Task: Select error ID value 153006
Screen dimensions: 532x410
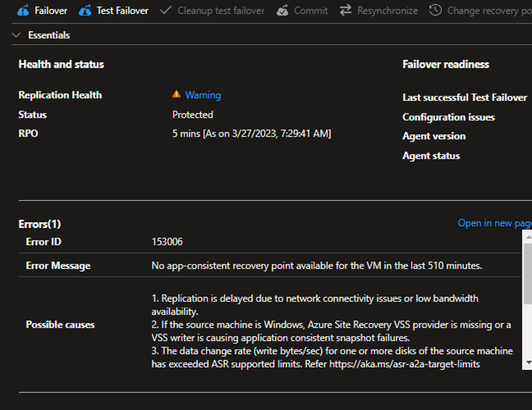Action: click(167, 241)
